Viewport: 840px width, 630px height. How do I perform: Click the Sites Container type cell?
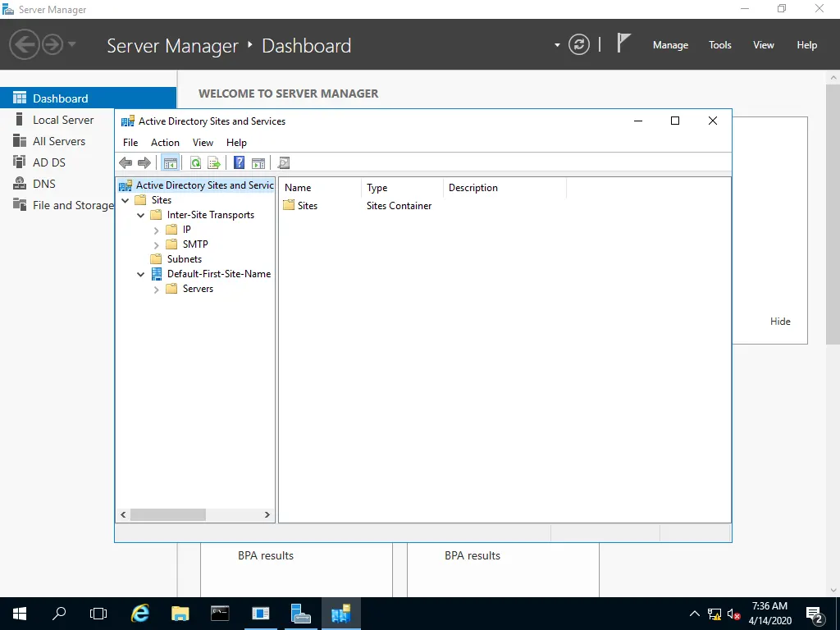(x=399, y=206)
